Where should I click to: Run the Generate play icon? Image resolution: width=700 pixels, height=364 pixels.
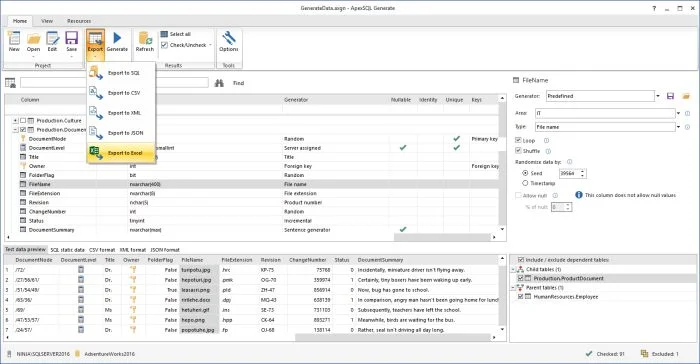click(x=117, y=38)
